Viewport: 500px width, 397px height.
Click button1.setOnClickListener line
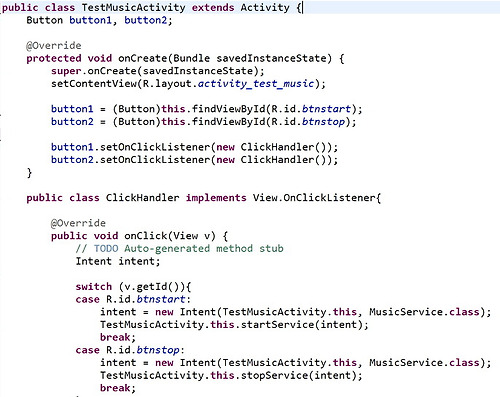point(194,147)
